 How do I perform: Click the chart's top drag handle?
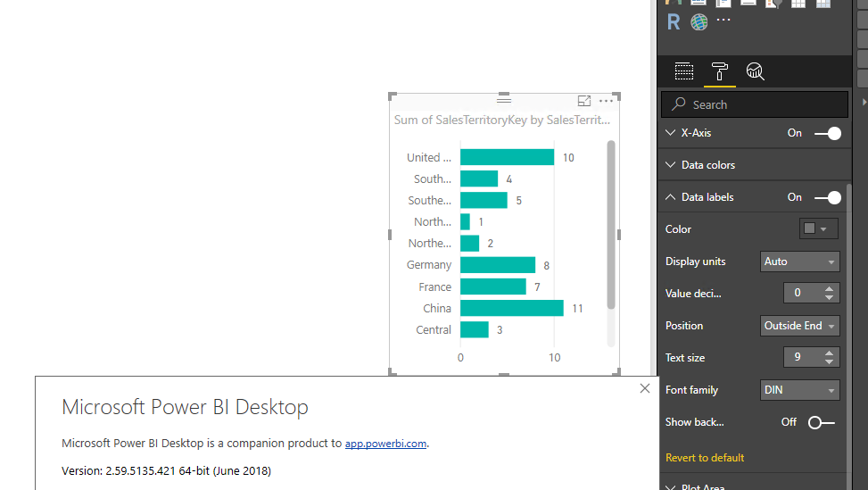(x=504, y=99)
